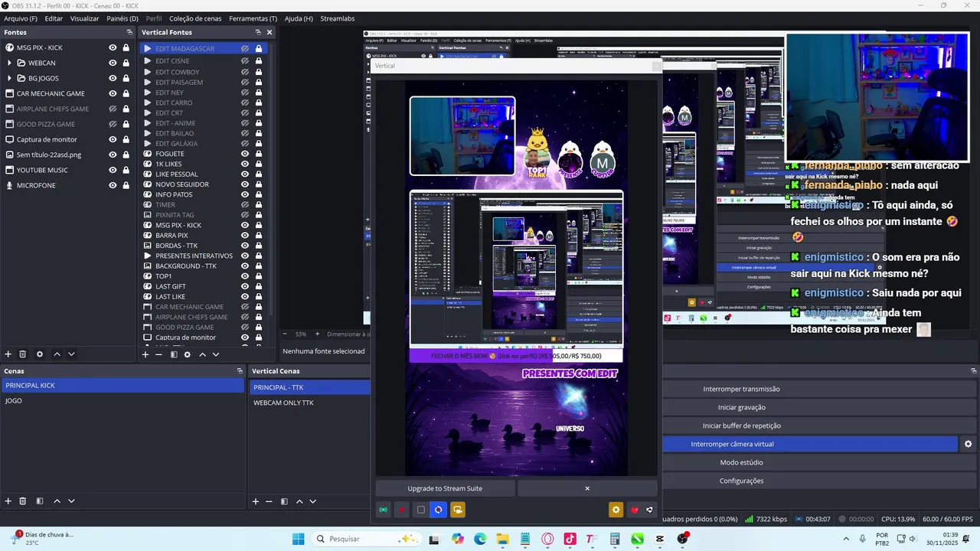
Task: Open filters icon in Vertical Fontes toolbar
Action: (174, 354)
